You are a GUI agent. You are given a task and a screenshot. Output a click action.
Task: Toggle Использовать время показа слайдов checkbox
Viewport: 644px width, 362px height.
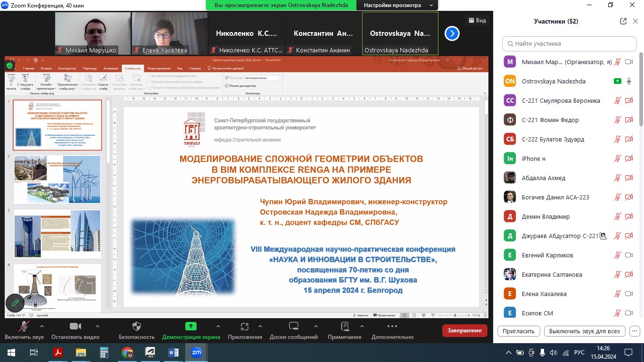(x=149, y=82)
